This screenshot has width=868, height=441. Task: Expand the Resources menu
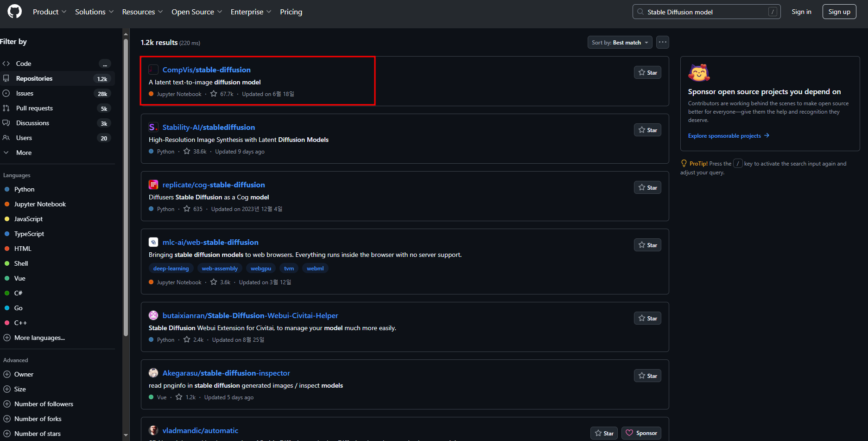142,12
